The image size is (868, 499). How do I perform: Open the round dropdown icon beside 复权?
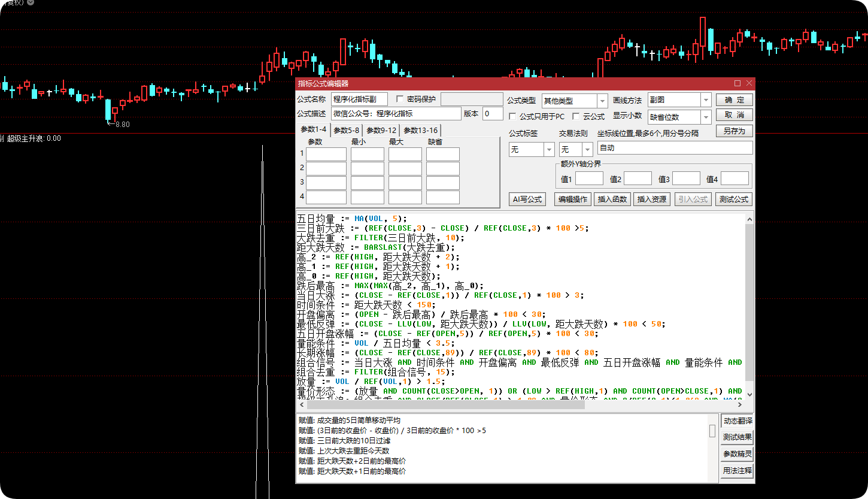pyautogui.click(x=31, y=2)
